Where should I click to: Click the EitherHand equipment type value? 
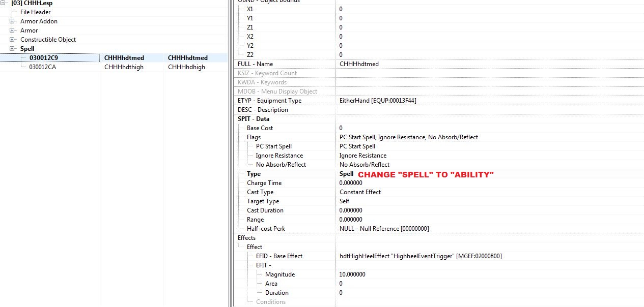click(x=377, y=101)
